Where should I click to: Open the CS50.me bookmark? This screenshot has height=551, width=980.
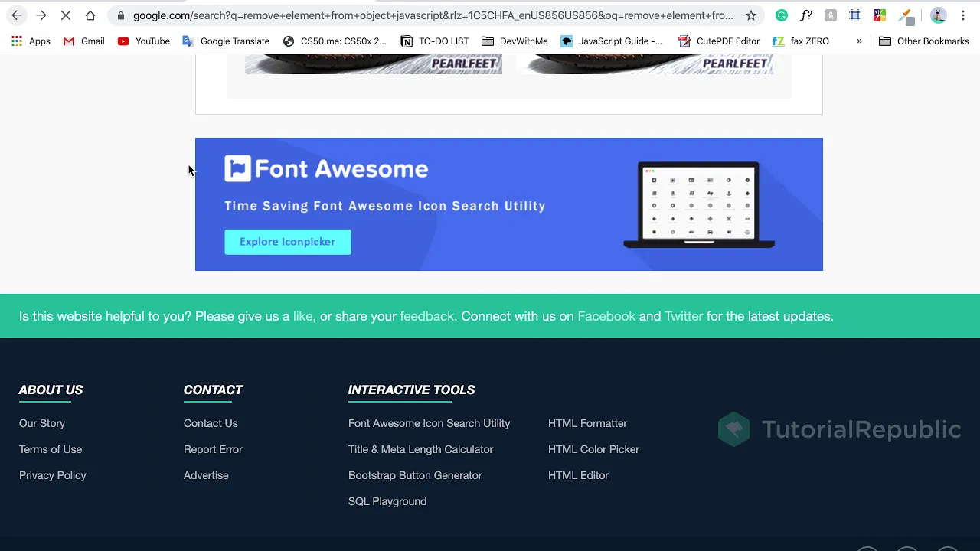[x=335, y=41]
